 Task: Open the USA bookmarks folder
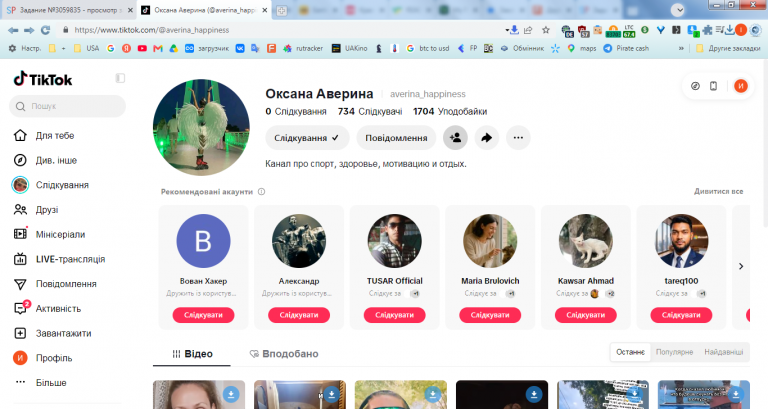[x=86, y=48]
